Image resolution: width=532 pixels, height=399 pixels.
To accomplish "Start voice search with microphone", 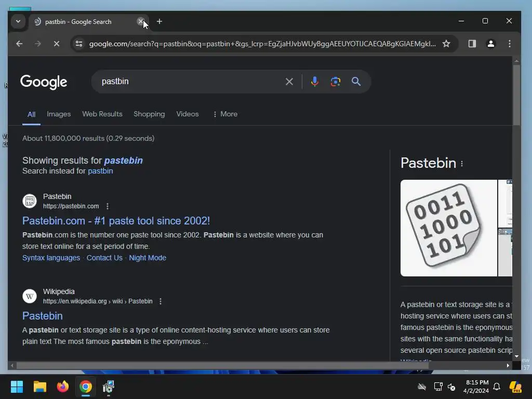I will coord(314,82).
